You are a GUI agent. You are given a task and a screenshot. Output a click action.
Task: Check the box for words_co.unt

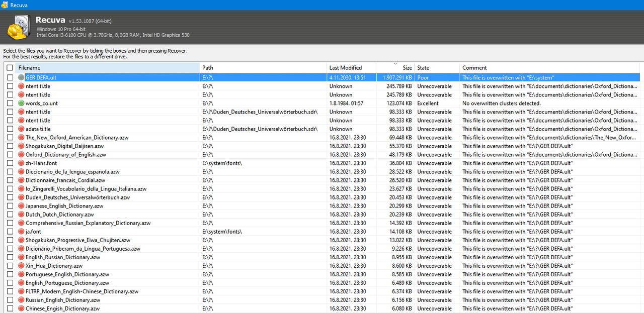pos(10,103)
